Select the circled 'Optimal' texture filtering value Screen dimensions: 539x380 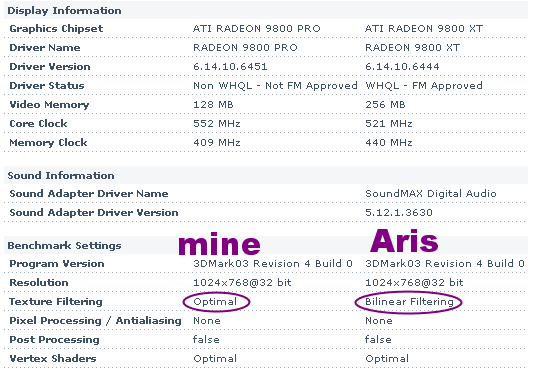tap(215, 302)
